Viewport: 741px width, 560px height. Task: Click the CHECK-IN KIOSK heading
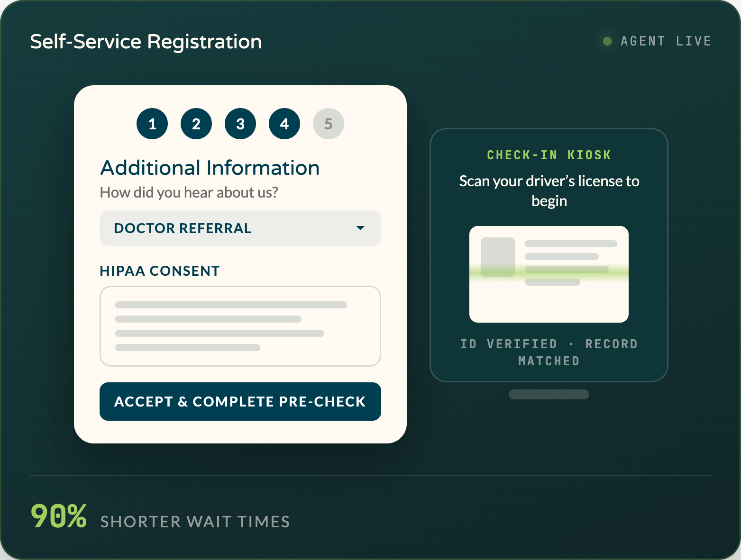pyautogui.click(x=549, y=155)
